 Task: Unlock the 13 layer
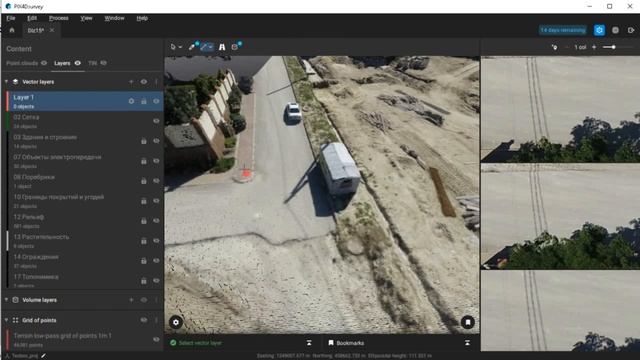(144, 241)
